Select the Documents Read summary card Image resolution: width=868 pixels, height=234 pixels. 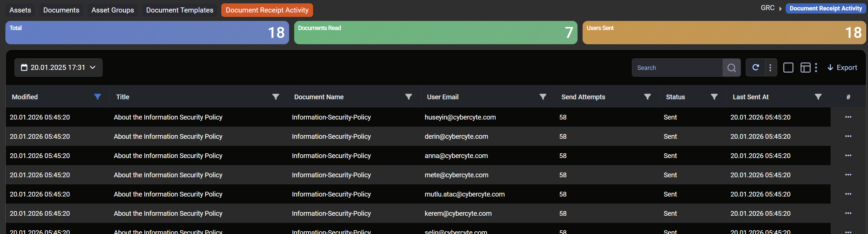pyautogui.click(x=436, y=33)
